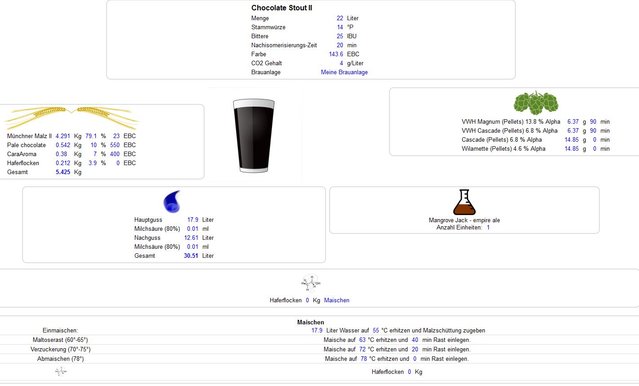The image size is (639, 386).
Task: Click Verzuckerung (70°-75°) step label
Action: [60, 349]
